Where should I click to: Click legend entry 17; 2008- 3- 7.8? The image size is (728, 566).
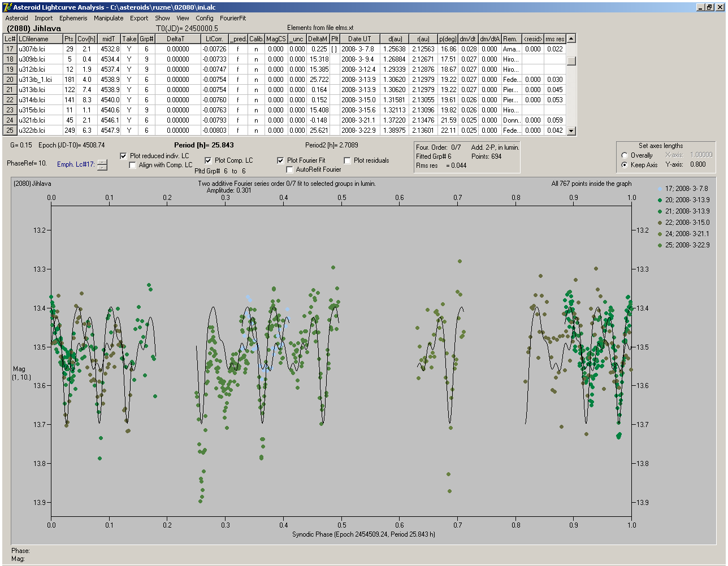pyautogui.click(x=683, y=189)
